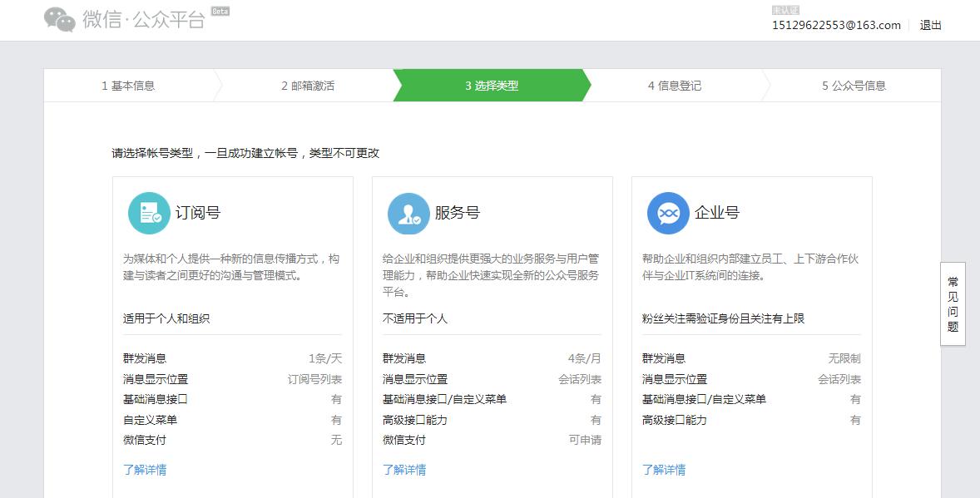Select the 订阅号 account type card
This screenshot has height=498, width=980.
(x=232, y=333)
